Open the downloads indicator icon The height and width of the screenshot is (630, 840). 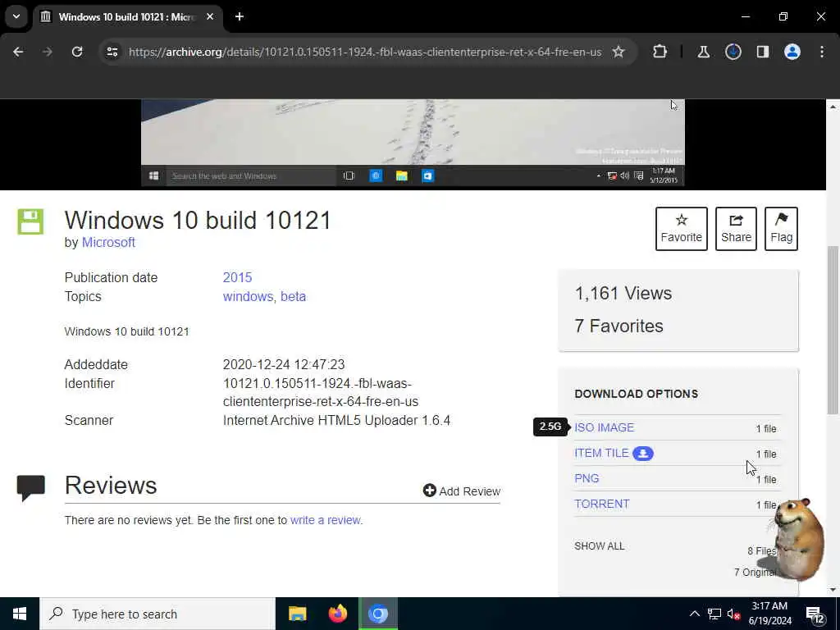point(733,52)
